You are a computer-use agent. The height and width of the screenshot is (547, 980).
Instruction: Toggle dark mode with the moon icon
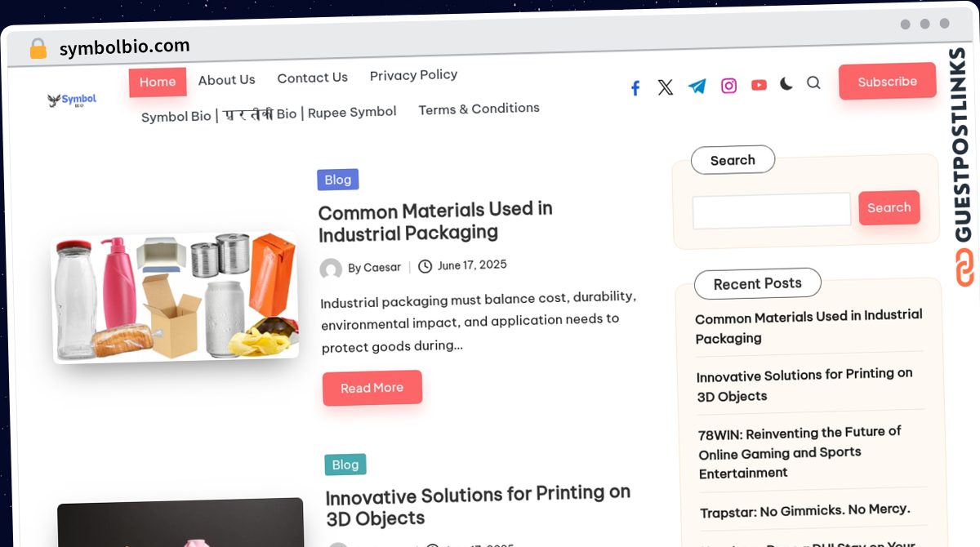pos(786,83)
